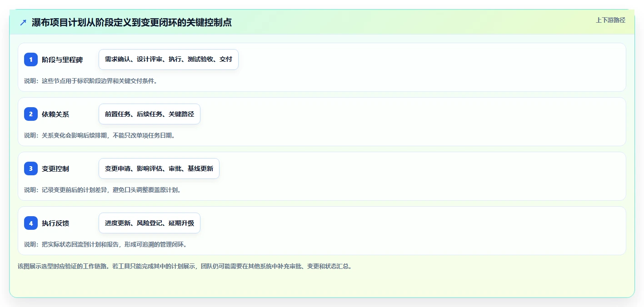Screen dimensions: 644x307
Task: Click the 前置任务、后续任务、关键路径 chip
Action: click(150, 114)
